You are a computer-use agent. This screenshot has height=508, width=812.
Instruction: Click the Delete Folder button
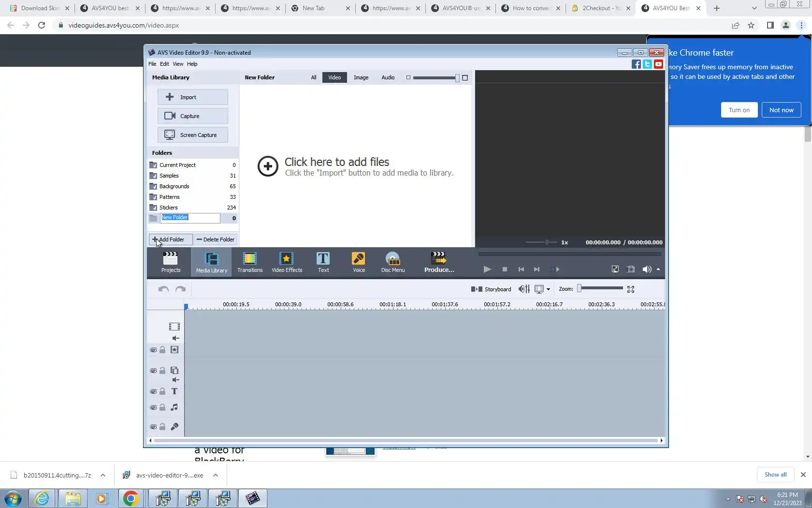coord(216,239)
